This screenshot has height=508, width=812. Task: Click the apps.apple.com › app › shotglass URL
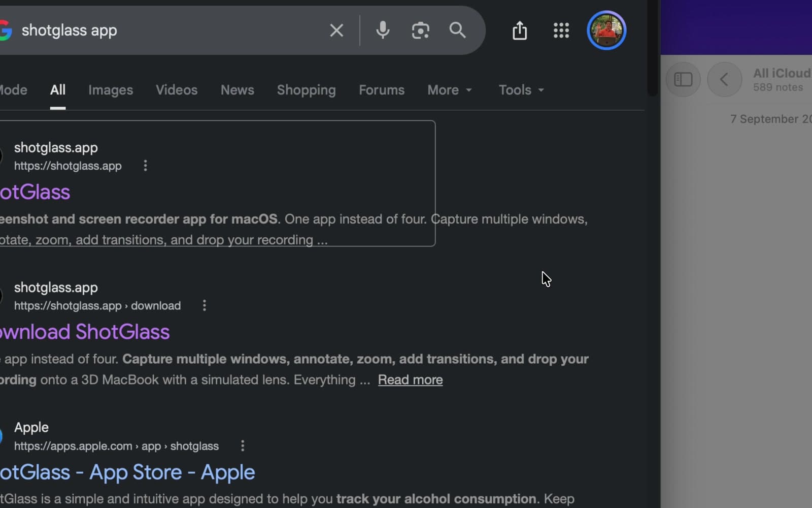pos(116,446)
